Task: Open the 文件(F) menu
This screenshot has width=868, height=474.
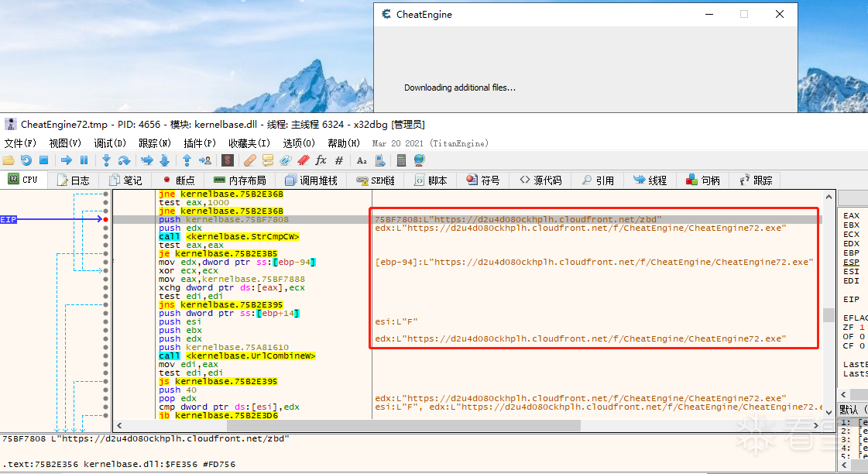Action: (20, 143)
